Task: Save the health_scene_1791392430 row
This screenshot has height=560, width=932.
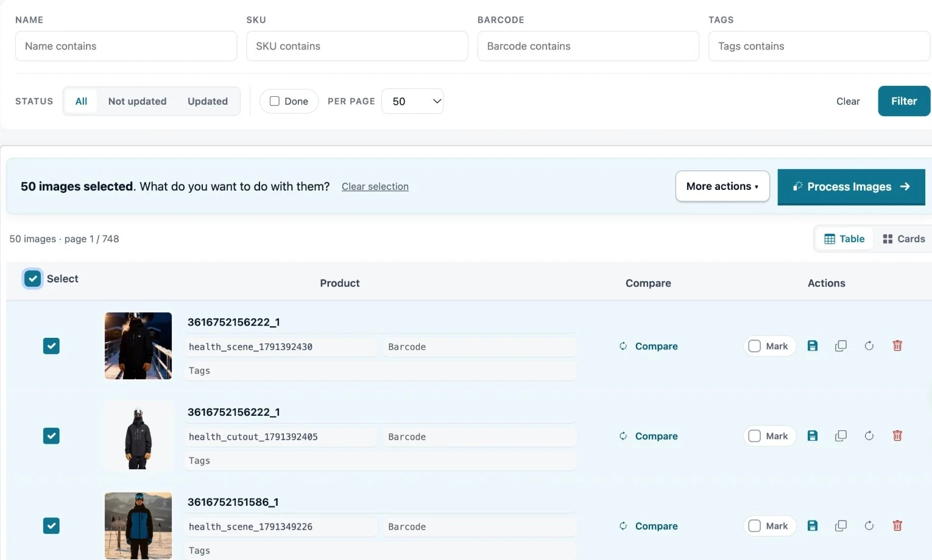Action: click(x=813, y=346)
